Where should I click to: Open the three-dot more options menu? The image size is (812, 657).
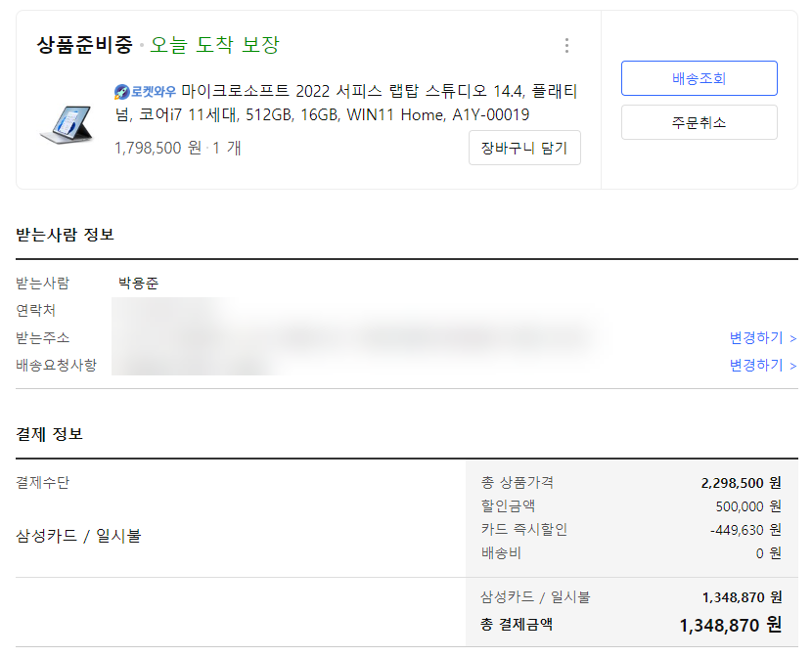point(566,46)
